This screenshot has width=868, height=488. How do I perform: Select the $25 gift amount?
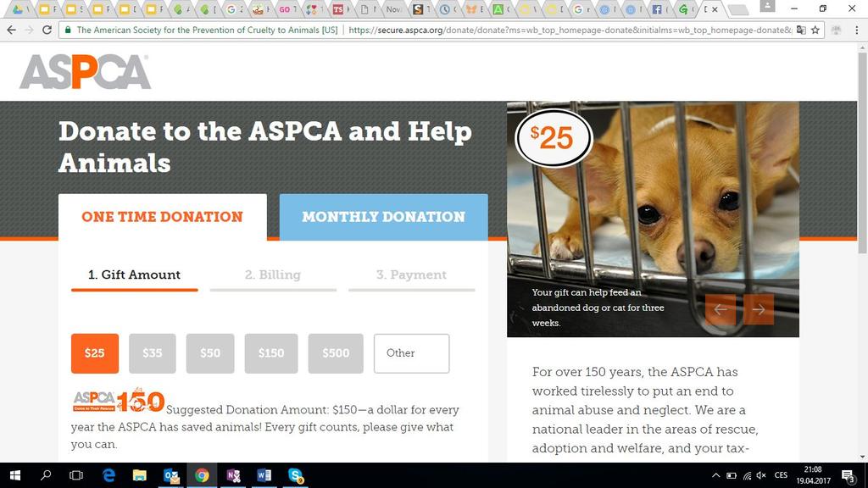pos(95,353)
